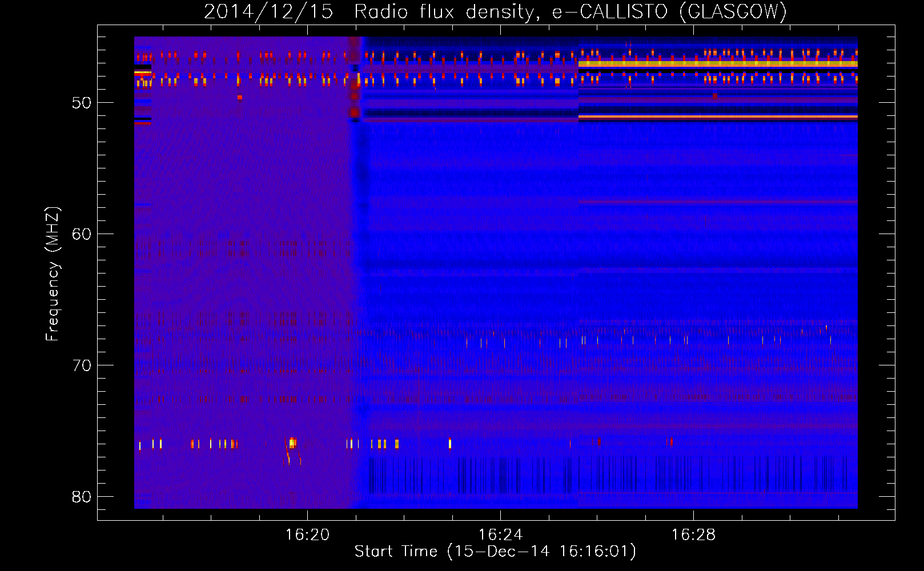Screen dimensions: 924x571
Task: Click the 'Frequency (MHZ)' axis label
Action: point(52,274)
